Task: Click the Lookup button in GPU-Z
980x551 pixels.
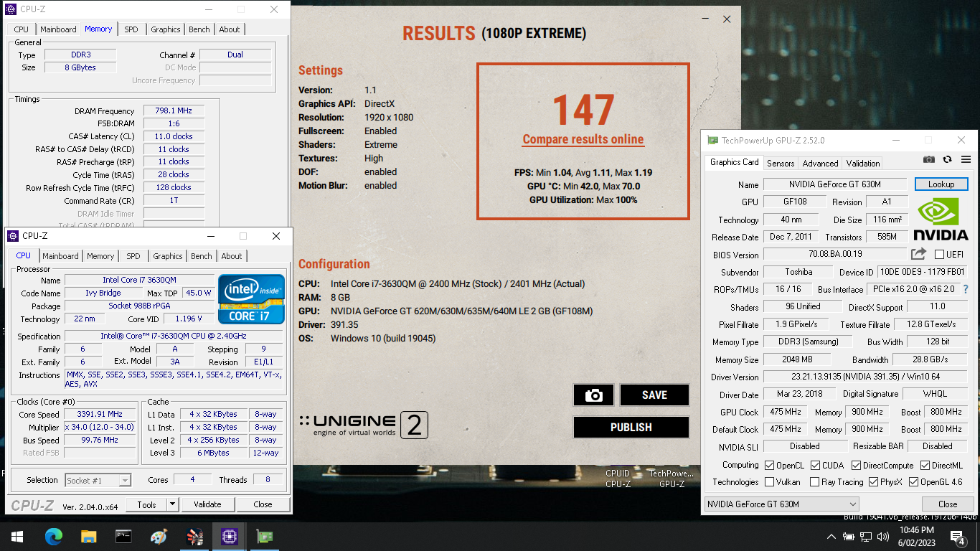Action: coord(941,184)
